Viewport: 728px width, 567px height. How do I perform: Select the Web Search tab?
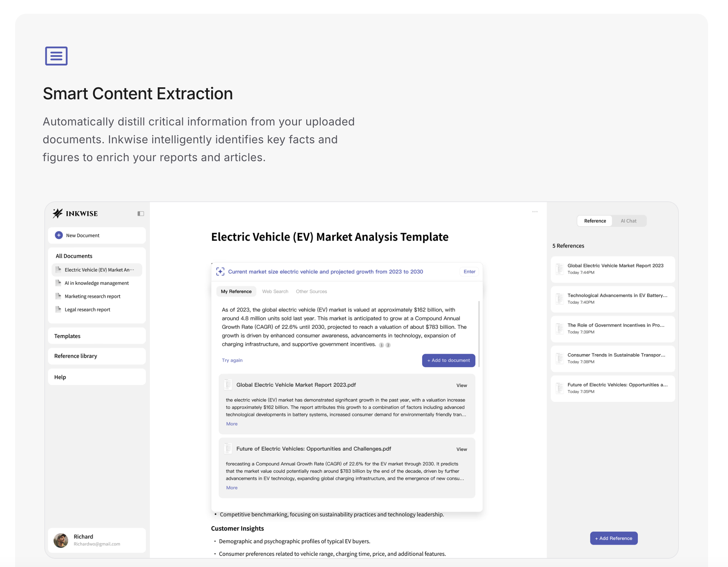(275, 291)
